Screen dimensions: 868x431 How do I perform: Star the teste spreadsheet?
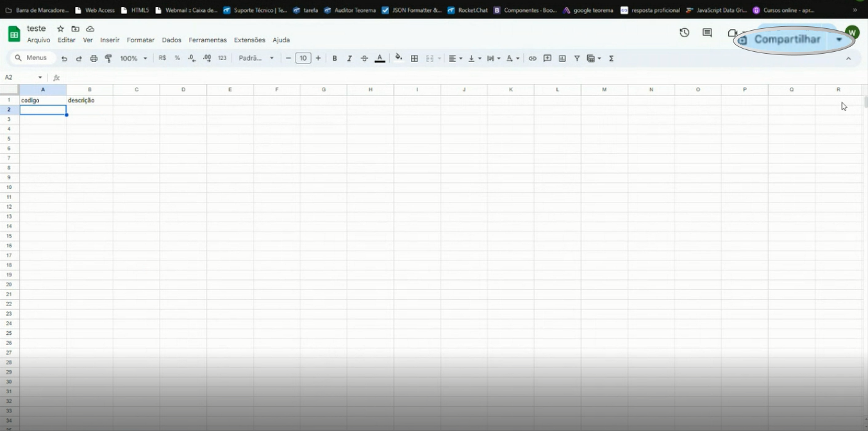60,29
